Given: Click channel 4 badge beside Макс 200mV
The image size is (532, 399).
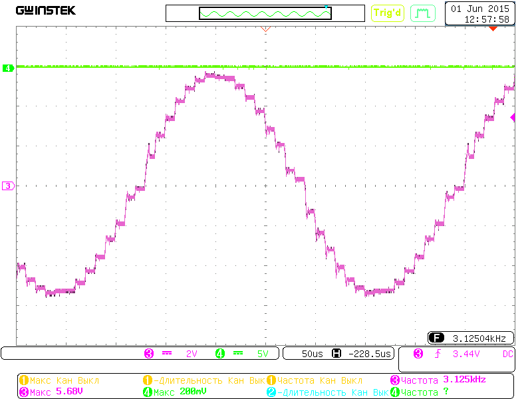Looking at the screenshot, I should (x=148, y=392).
